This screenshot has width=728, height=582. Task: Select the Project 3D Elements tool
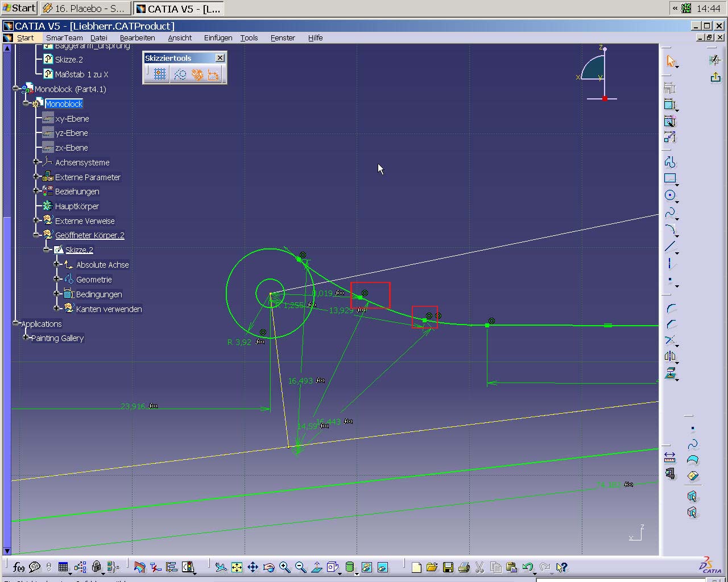(670, 373)
